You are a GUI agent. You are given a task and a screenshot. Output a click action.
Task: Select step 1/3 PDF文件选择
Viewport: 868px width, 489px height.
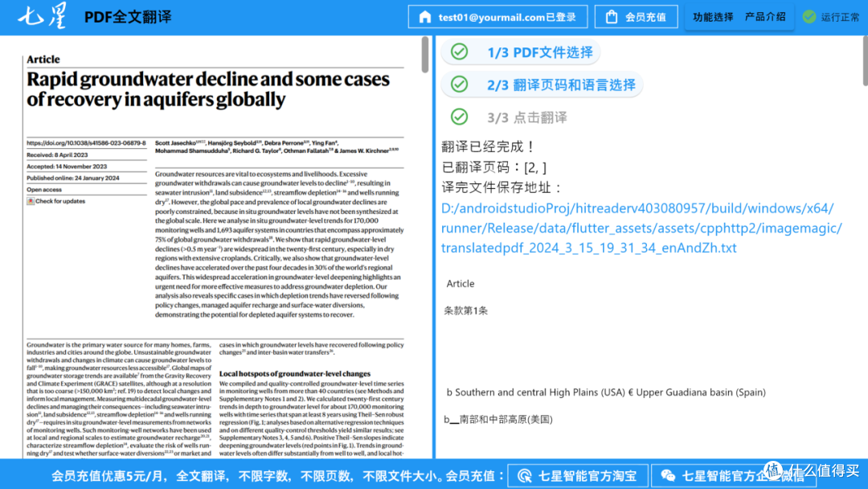[521, 52]
